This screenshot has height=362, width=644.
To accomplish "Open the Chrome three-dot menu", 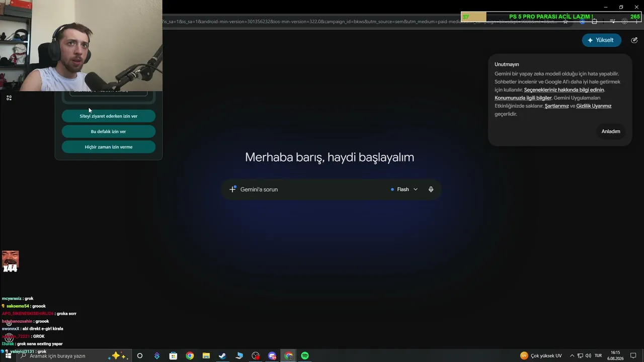I will [x=636, y=22].
